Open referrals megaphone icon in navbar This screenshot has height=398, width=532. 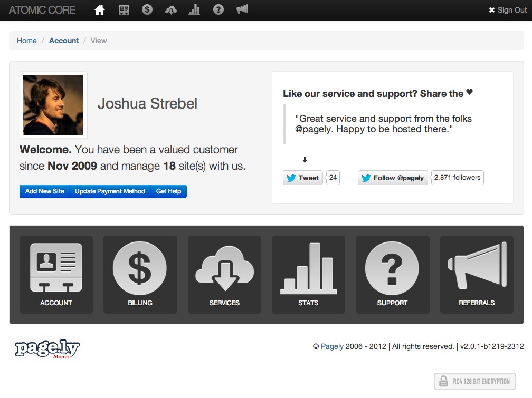coord(242,9)
